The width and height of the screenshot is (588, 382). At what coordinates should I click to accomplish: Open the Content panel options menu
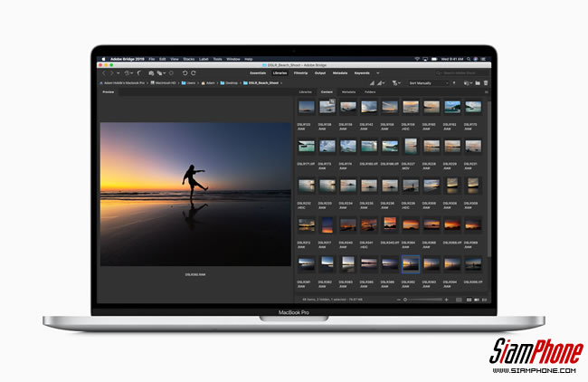(487, 92)
